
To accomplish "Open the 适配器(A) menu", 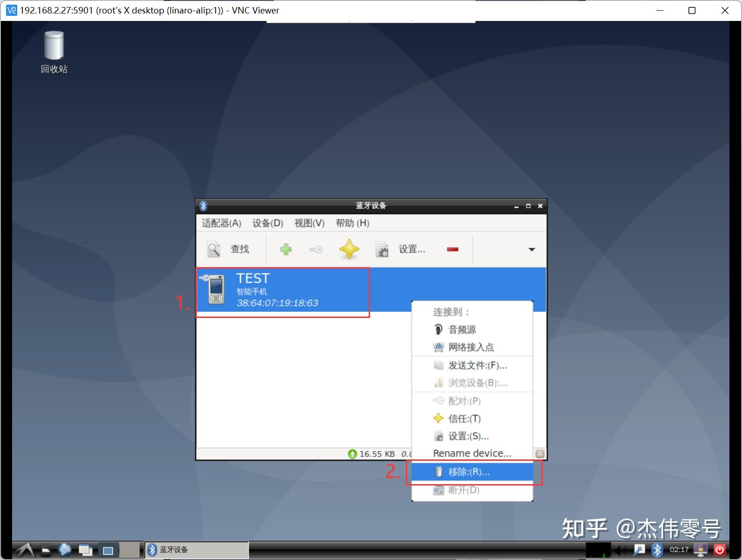I will tap(221, 223).
